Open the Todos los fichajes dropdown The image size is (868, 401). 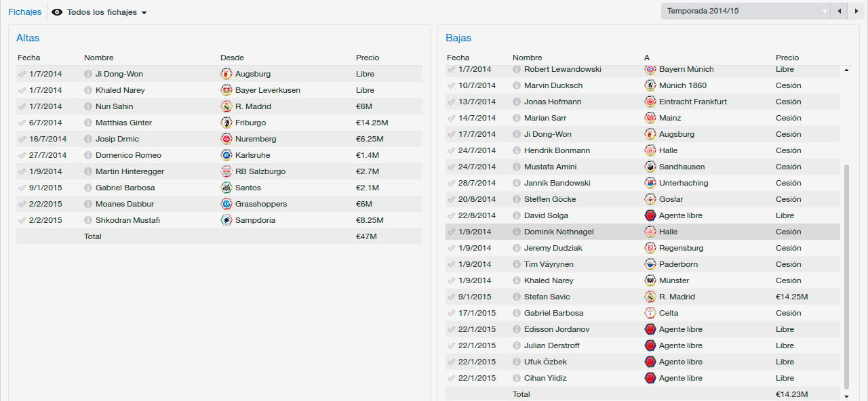pos(100,12)
